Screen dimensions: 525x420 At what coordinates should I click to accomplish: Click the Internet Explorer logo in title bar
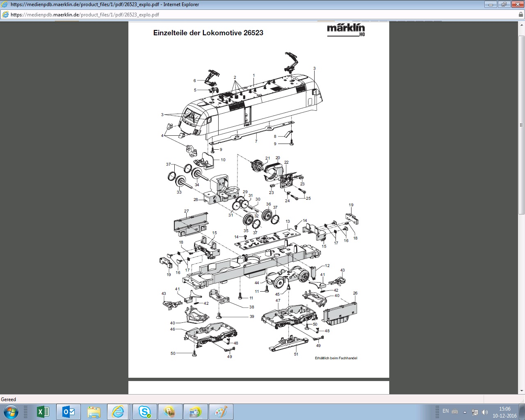[x=5, y=5]
